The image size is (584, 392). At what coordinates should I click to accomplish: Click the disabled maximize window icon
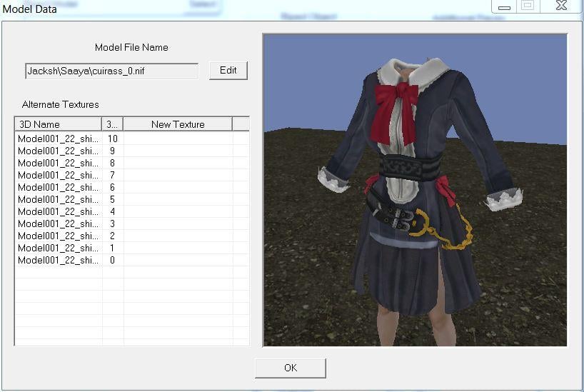[x=528, y=6]
